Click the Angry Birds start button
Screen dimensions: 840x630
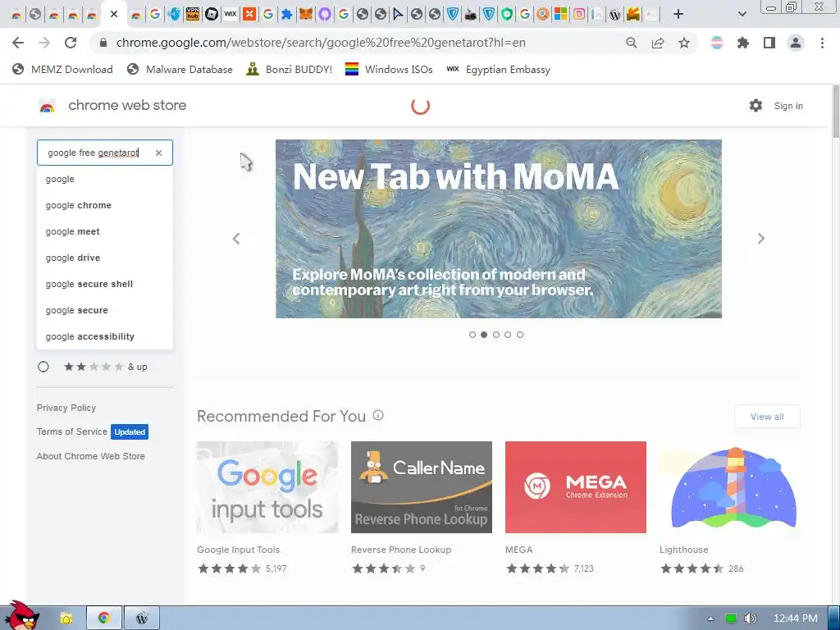[x=21, y=616]
